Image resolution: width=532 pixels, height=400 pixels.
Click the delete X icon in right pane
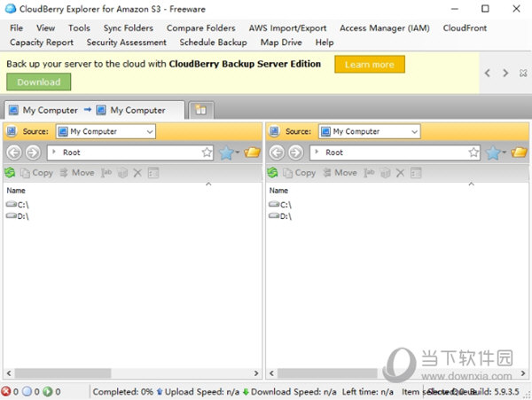[400, 173]
